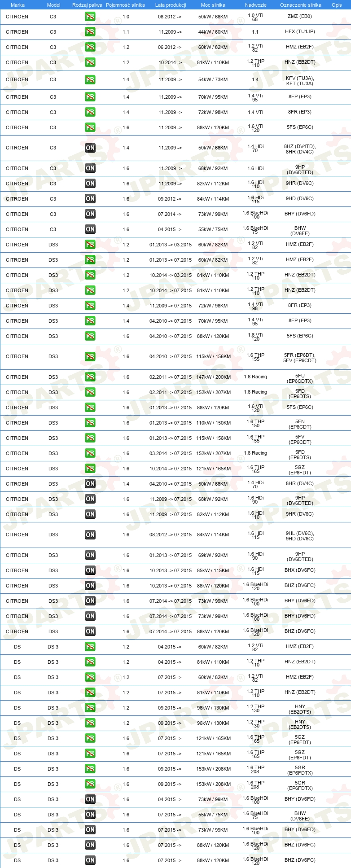Select the 9HL (DV6C), 9HD (DV6C) cell

[300, 536]
